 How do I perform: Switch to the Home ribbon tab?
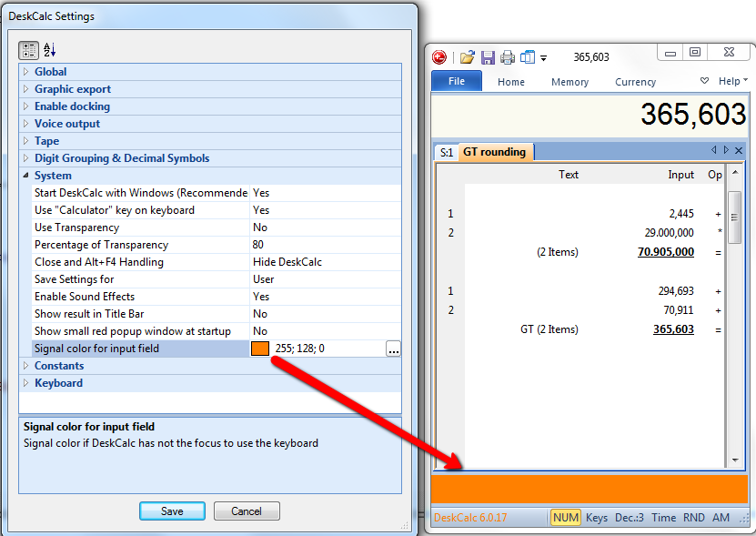click(x=511, y=82)
